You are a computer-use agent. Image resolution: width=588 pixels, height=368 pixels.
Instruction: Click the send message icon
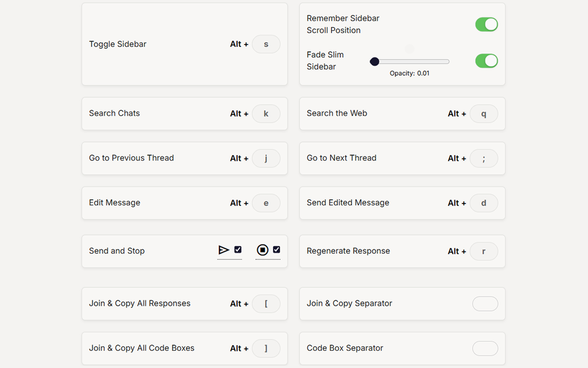(x=225, y=250)
